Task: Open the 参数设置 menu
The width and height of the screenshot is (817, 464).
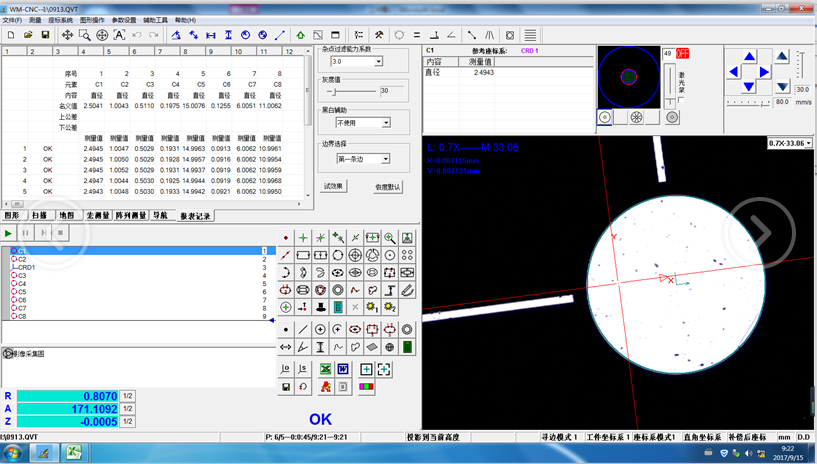Action: 124,20
